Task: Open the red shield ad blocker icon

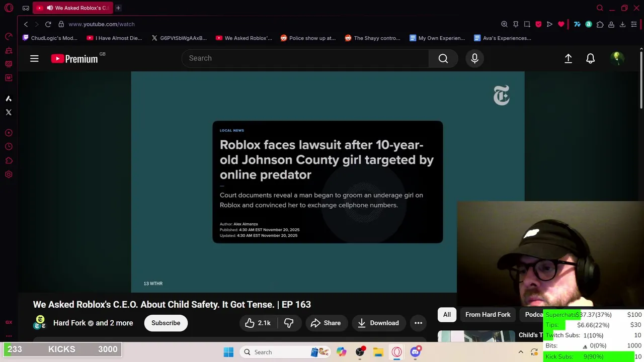Action: [x=538, y=24]
